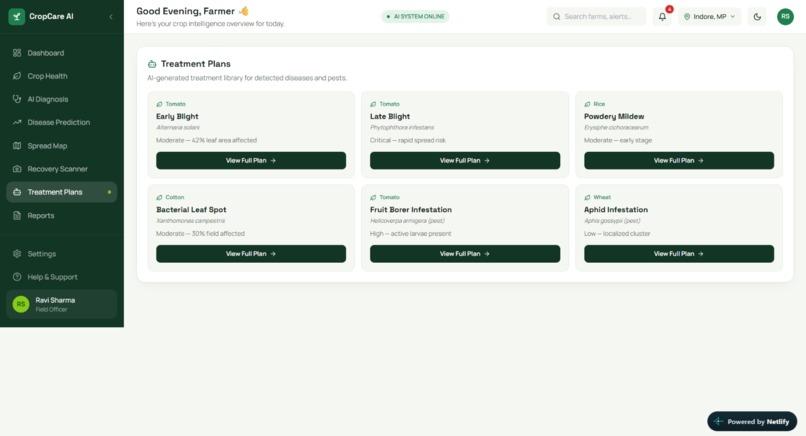Select Disease Prediction in sidebar
806x436 pixels.
pyautogui.click(x=62, y=122)
